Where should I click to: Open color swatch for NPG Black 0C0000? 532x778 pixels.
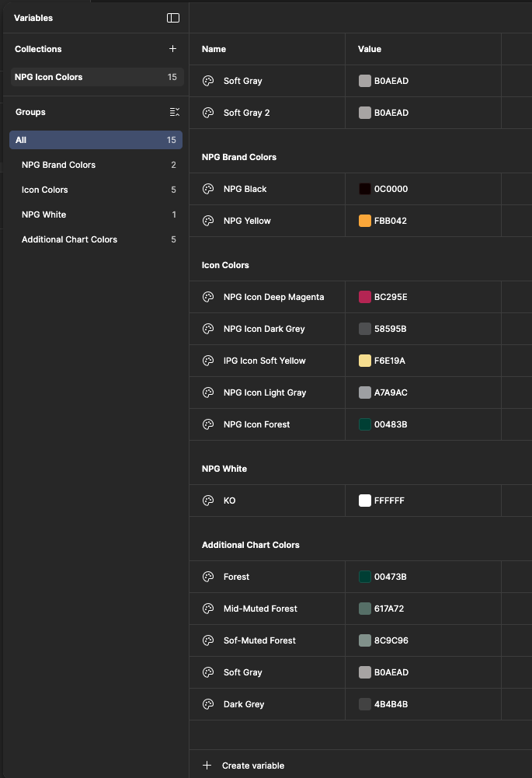pyautogui.click(x=365, y=189)
